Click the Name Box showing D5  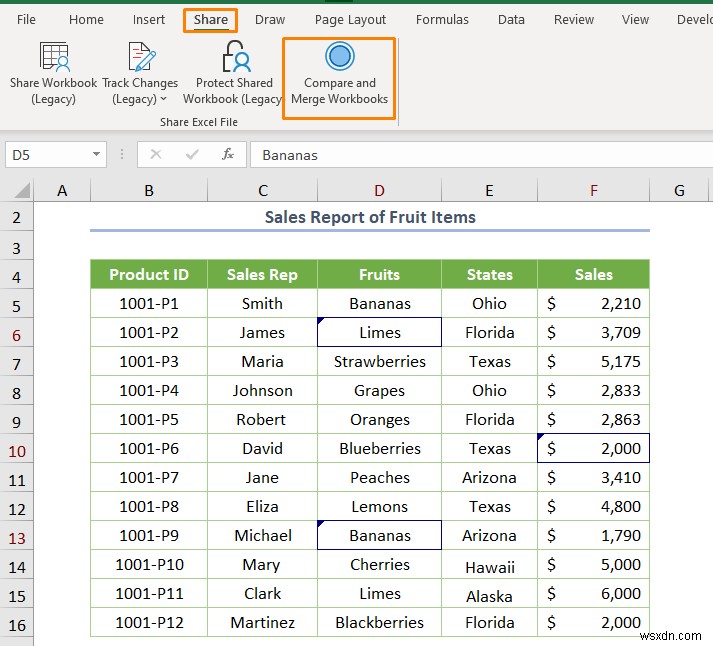(45, 154)
